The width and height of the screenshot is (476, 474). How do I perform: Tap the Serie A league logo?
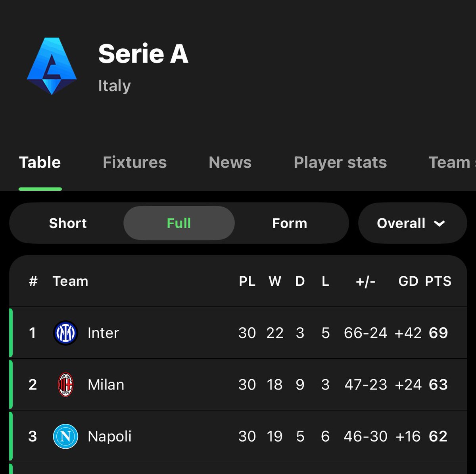pyautogui.click(x=52, y=66)
